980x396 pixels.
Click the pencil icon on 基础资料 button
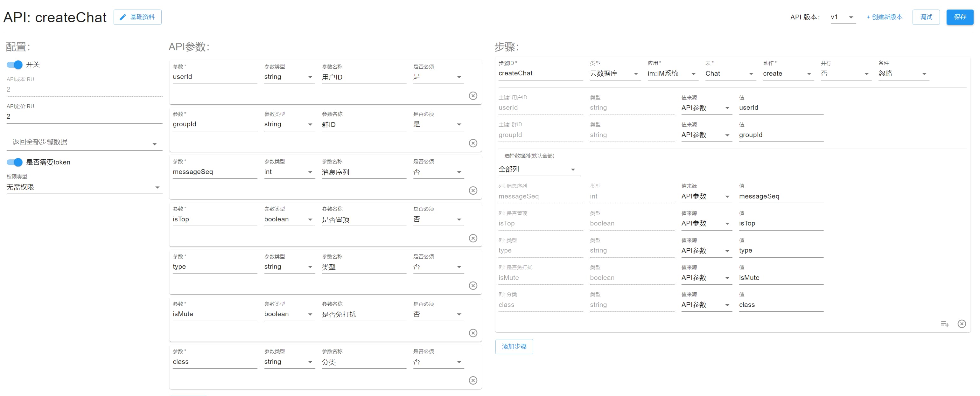[122, 17]
